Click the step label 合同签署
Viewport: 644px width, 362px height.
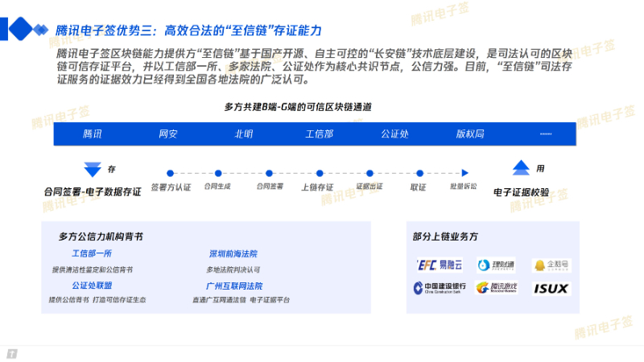270,187
